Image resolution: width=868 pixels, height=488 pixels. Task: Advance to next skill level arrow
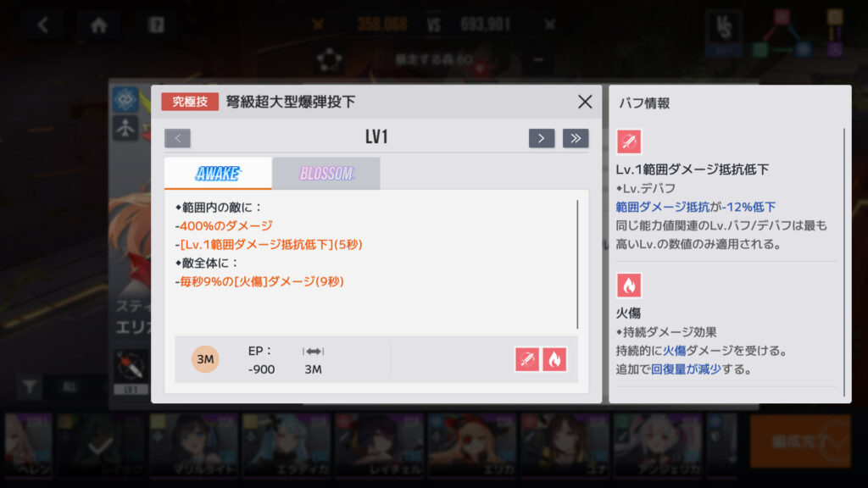542,138
